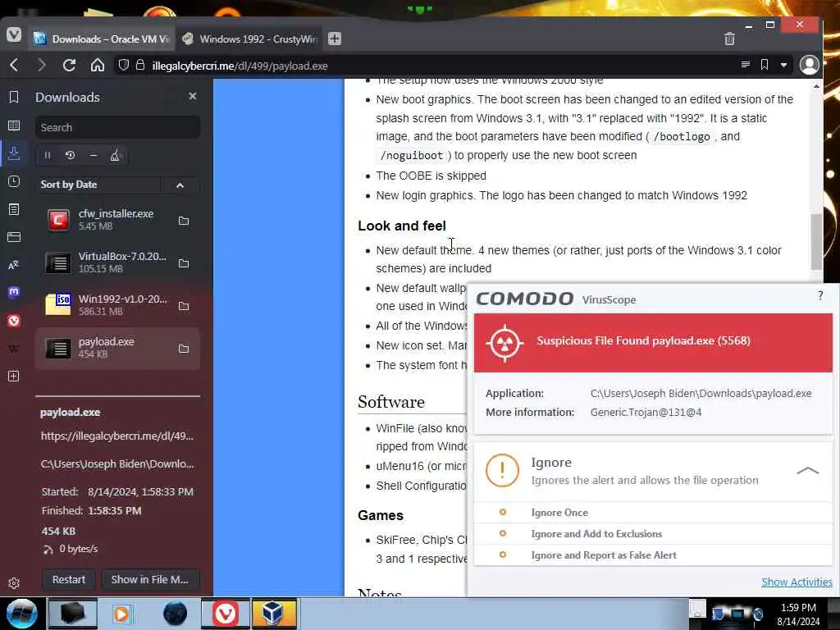Switch to Downloads – Oracle VM tab
The height and width of the screenshot is (630, 840).
pyautogui.click(x=102, y=39)
